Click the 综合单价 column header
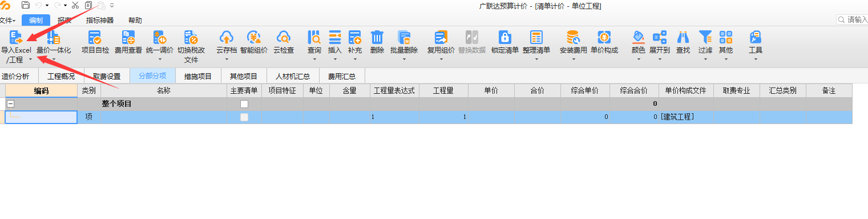Screen dimensions: 868x219 click(585, 90)
